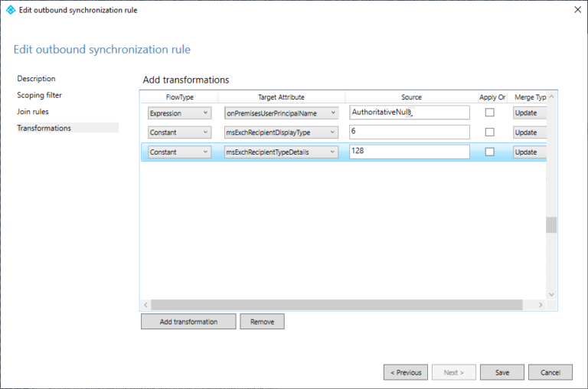Click the Azure AD Connect title bar icon

point(10,10)
